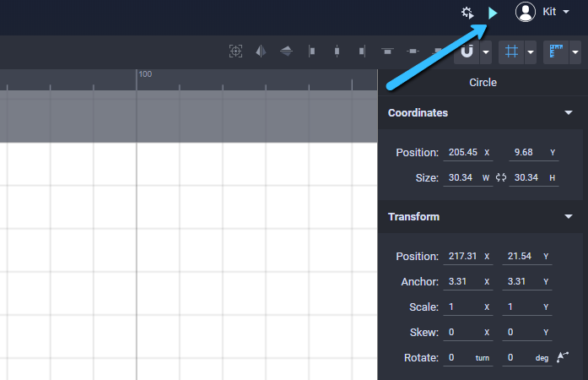
Task: Open the snapping options dropdown arrow
Action: click(x=486, y=52)
